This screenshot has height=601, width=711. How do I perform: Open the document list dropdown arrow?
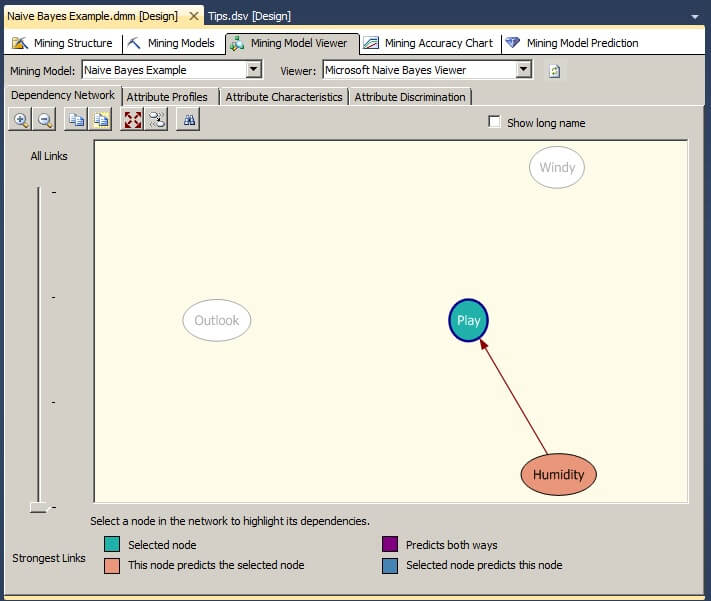pyautogui.click(x=695, y=17)
